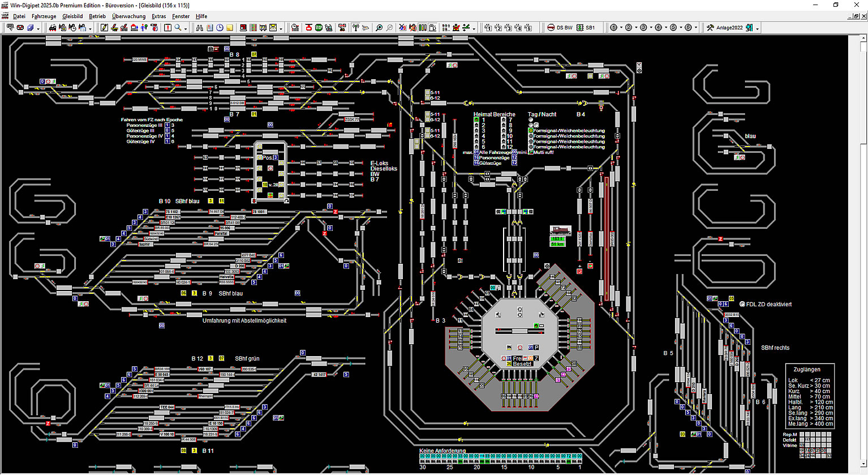Click the hammer tools icon beside Anlage2022
The width and height of the screenshot is (868, 475).
click(x=710, y=28)
